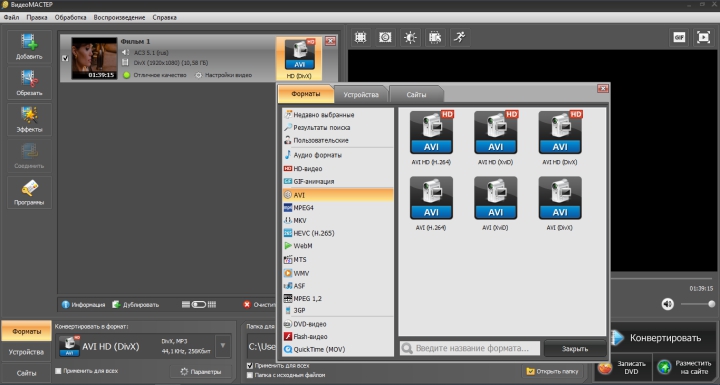This screenshot has width=720, height=385.
Task: Select Аудио форматы category
Action: tap(338, 155)
